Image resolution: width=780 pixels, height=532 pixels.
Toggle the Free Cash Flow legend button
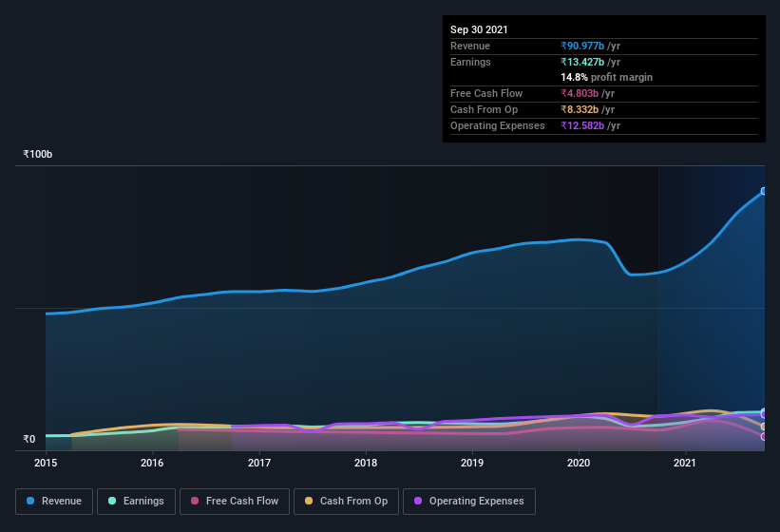pos(235,502)
